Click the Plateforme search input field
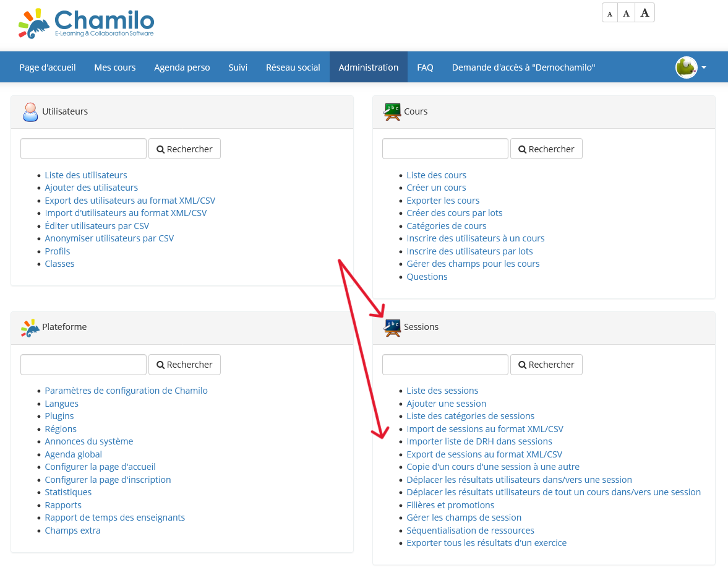 click(x=83, y=364)
